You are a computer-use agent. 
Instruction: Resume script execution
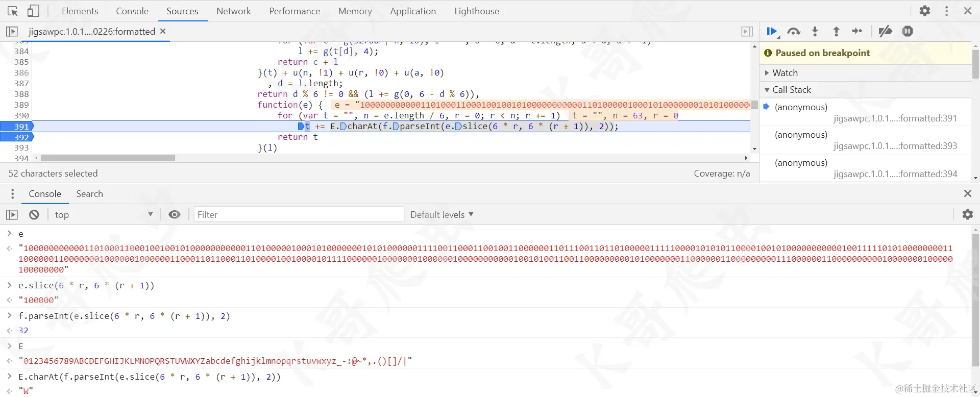(772, 31)
